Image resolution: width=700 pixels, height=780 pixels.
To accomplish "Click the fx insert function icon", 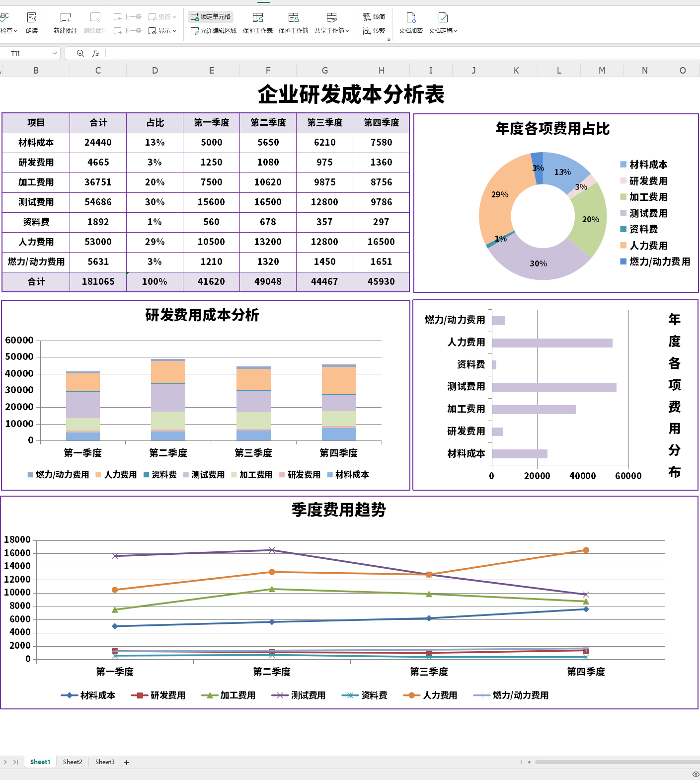I will (x=95, y=53).
